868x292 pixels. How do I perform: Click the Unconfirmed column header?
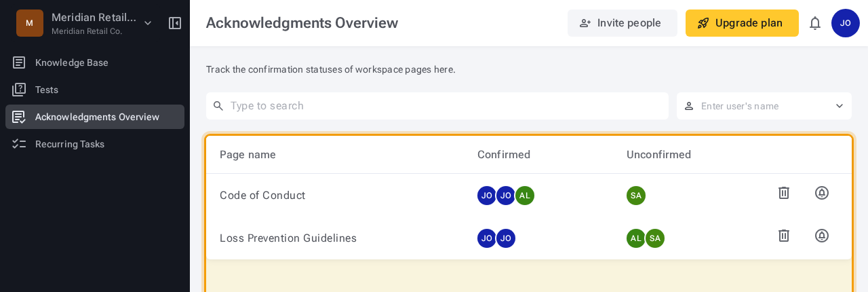tap(658, 155)
